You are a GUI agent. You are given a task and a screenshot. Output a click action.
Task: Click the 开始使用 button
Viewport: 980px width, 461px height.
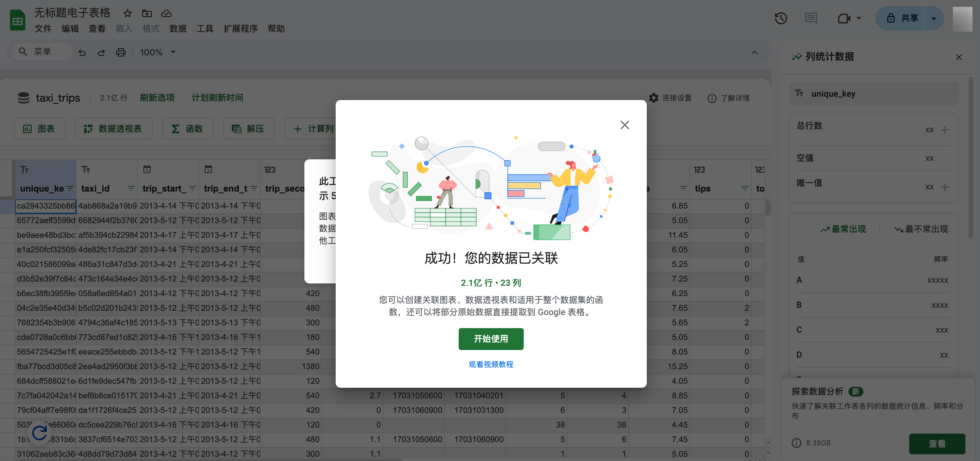pyautogui.click(x=491, y=339)
